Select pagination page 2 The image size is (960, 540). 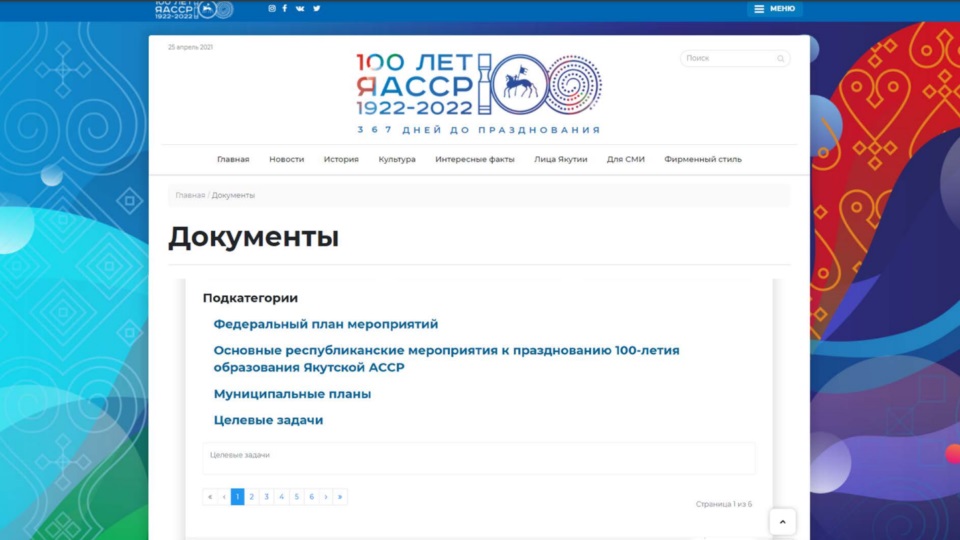click(x=252, y=497)
